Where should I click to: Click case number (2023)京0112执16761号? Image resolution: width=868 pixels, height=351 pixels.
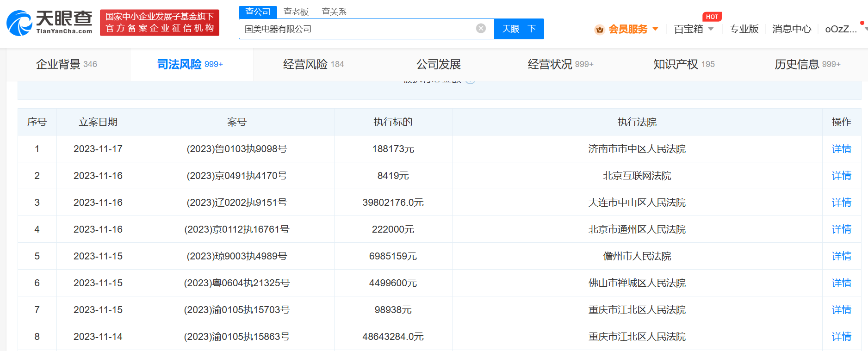pos(237,229)
